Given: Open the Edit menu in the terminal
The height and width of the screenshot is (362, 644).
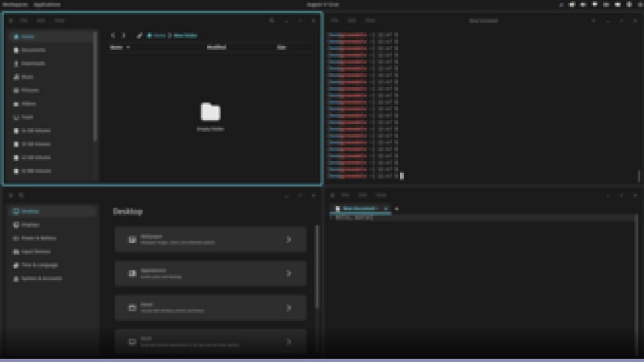Looking at the screenshot, I should [352, 21].
